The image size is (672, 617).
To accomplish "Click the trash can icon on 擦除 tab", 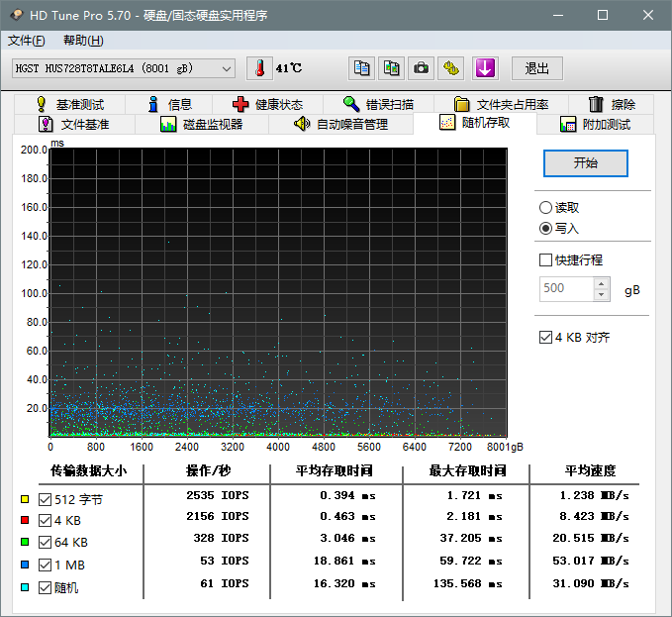I will (596, 104).
